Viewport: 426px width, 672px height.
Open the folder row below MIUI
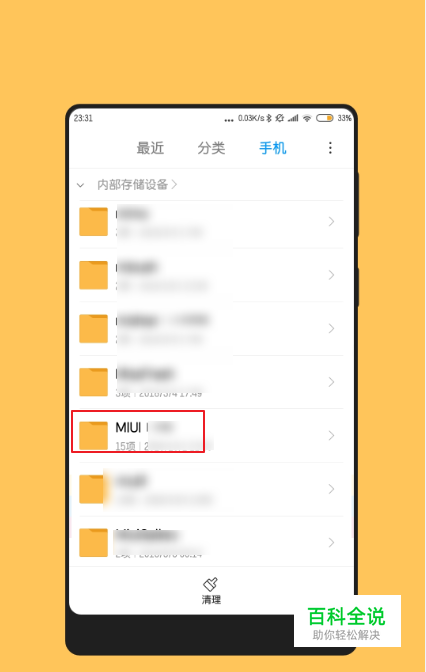click(211, 489)
